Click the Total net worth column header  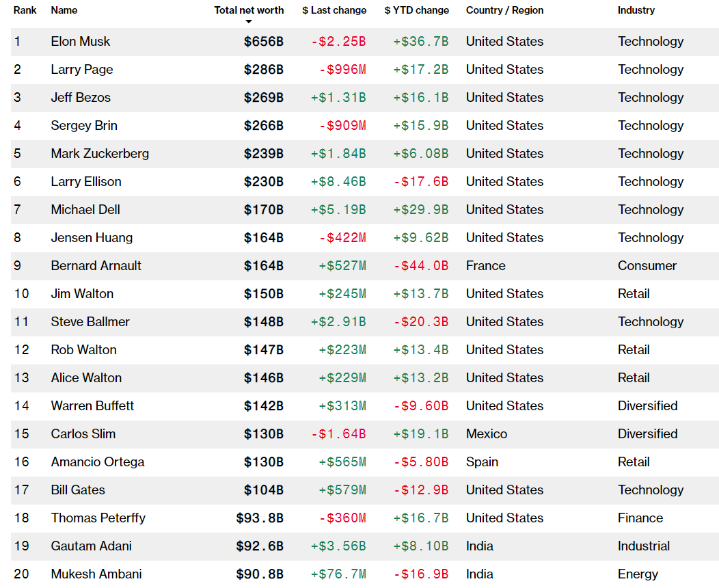coord(249,10)
